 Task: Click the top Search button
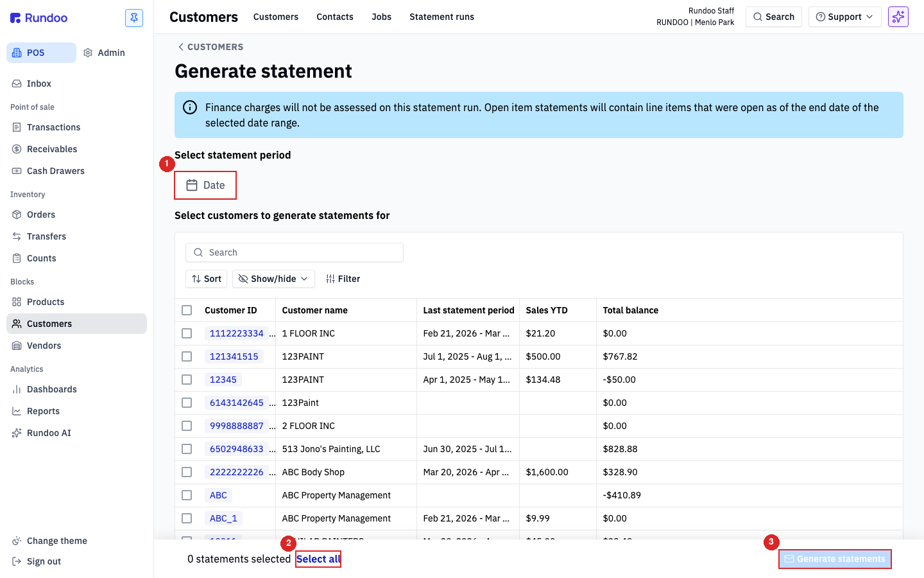(774, 17)
